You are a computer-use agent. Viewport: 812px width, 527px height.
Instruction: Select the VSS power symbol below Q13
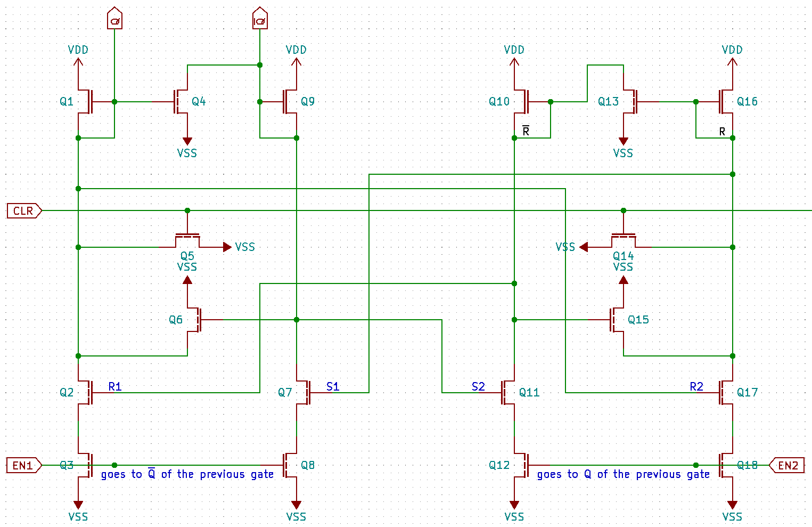(x=624, y=148)
